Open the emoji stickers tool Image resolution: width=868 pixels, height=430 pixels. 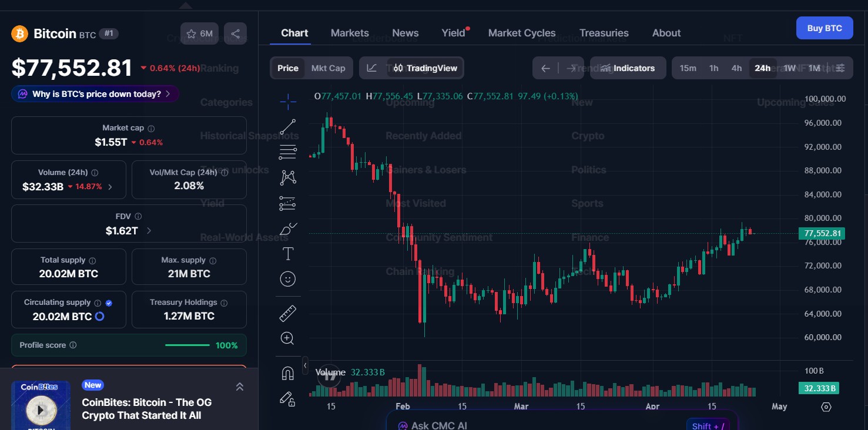[x=287, y=278]
